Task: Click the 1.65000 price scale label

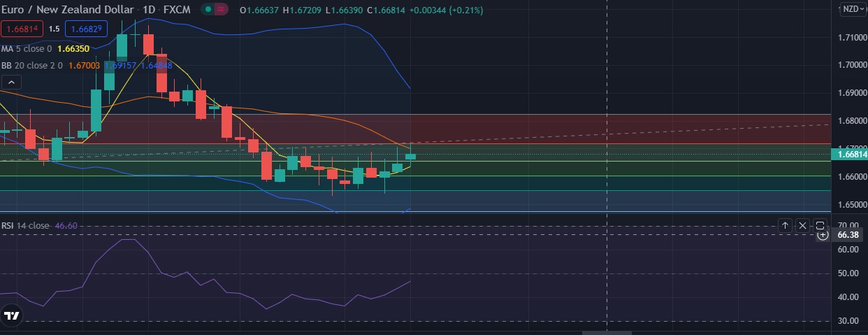Action: point(851,205)
